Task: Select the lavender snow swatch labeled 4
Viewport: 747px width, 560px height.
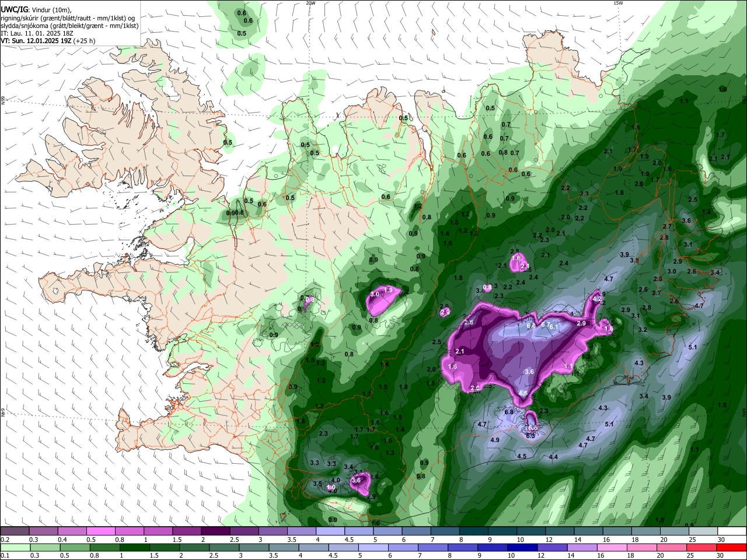Action: [330, 531]
